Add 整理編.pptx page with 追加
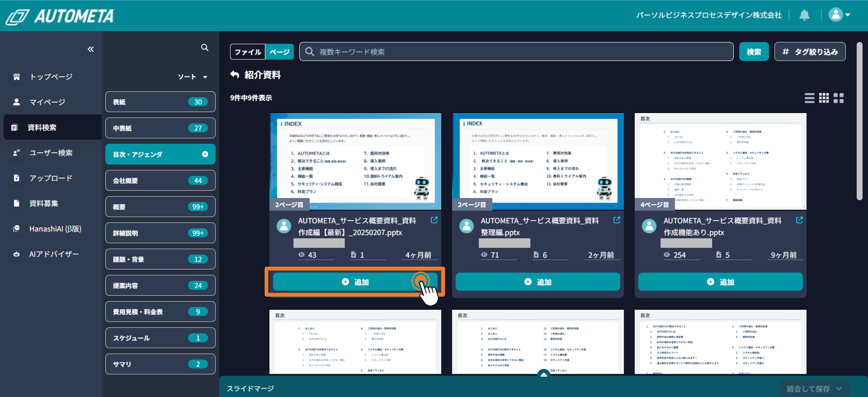 pyautogui.click(x=538, y=282)
